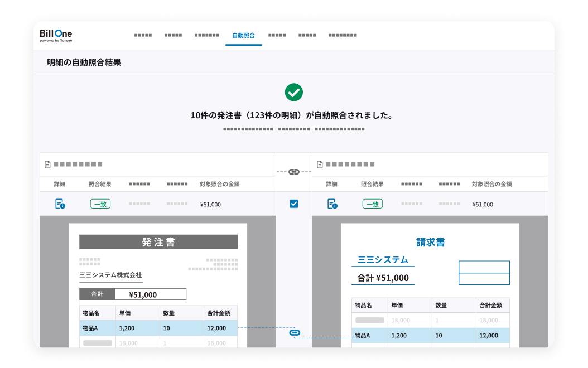Click the right 一致 status badge
This screenshot has width=588, height=368.
point(373,204)
